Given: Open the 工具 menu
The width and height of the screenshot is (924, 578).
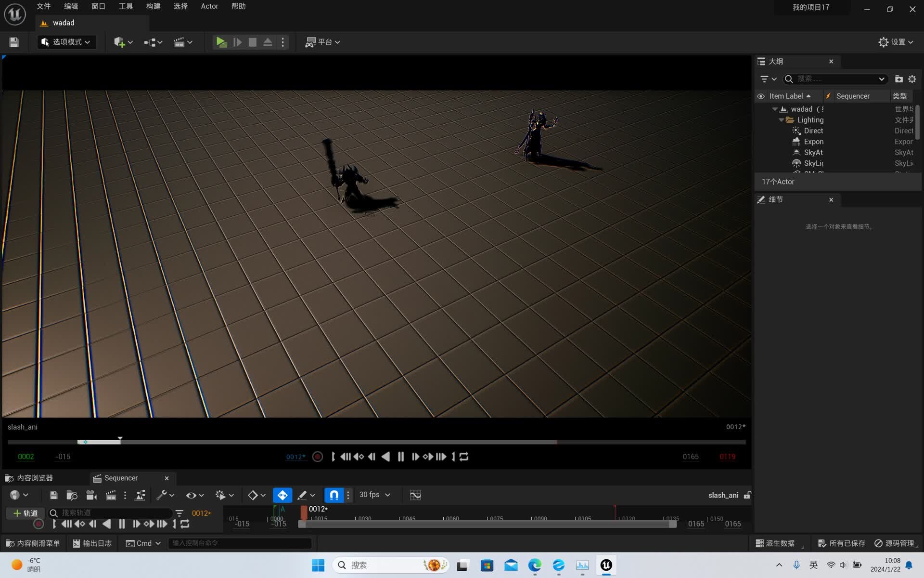Looking at the screenshot, I should pyautogui.click(x=126, y=6).
